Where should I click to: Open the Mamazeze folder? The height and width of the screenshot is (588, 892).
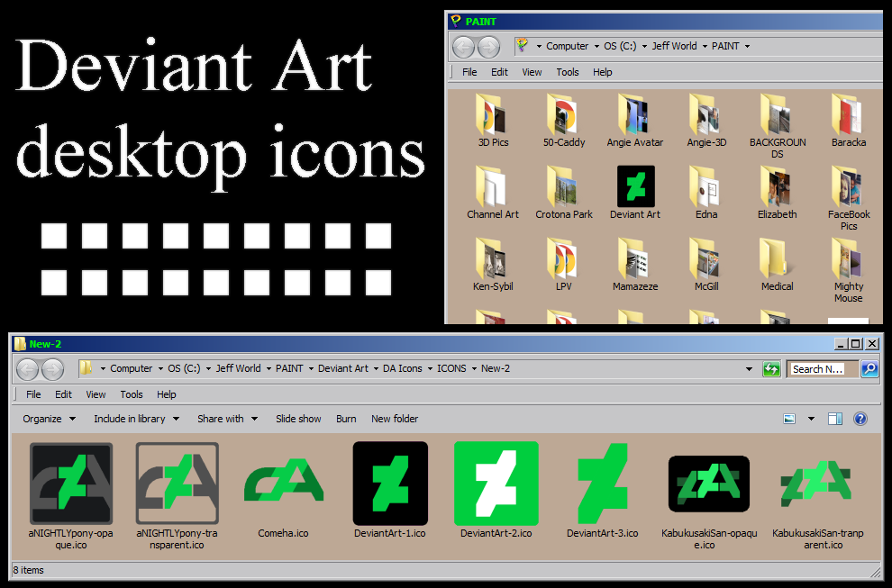pos(635,265)
